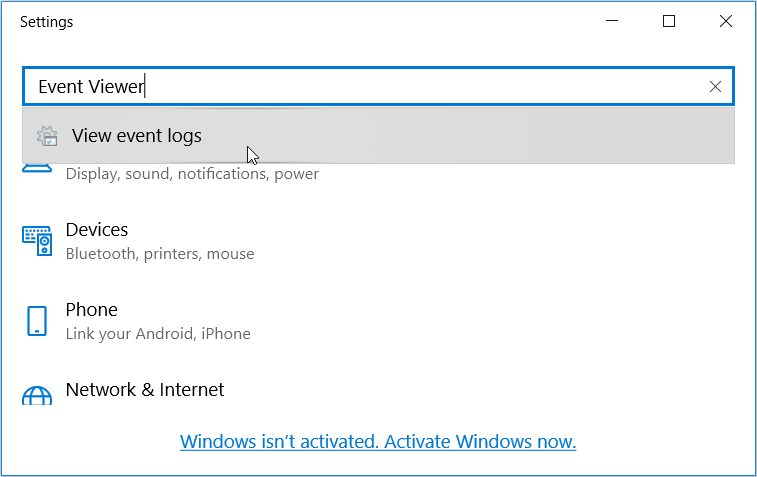Close the Settings window

click(725, 21)
